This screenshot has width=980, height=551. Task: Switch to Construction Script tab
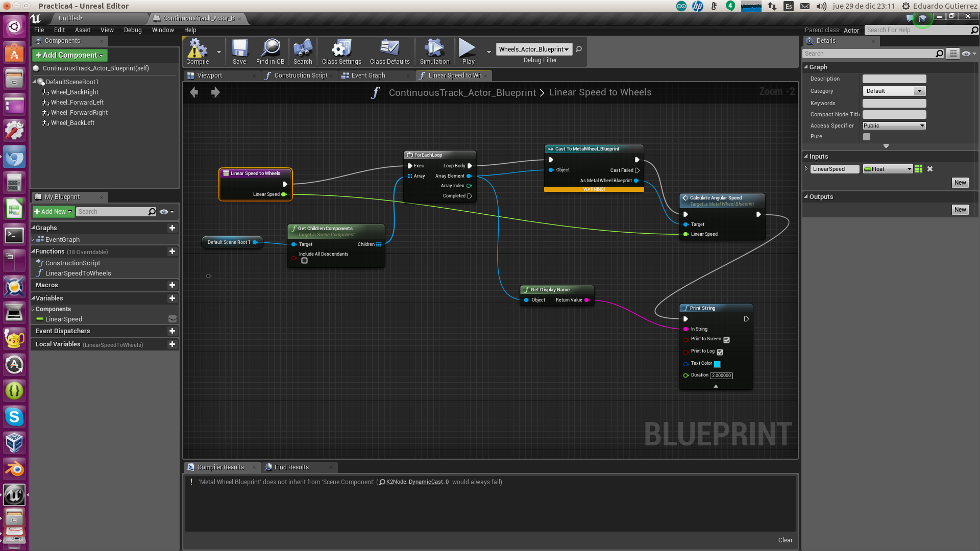[x=300, y=76]
